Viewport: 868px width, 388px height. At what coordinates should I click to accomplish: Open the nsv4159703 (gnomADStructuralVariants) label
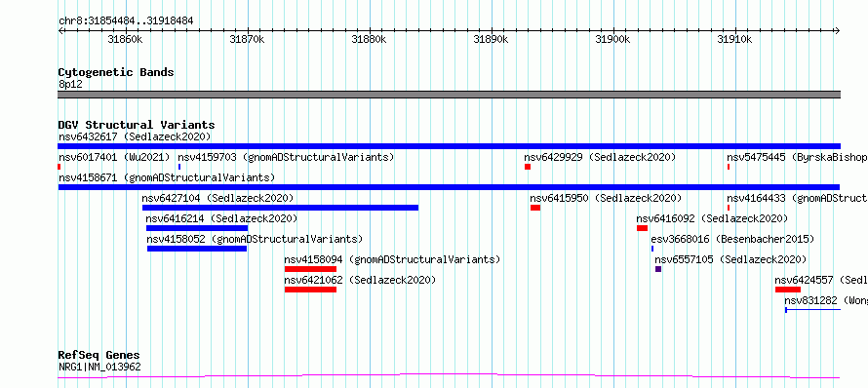[x=286, y=157]
